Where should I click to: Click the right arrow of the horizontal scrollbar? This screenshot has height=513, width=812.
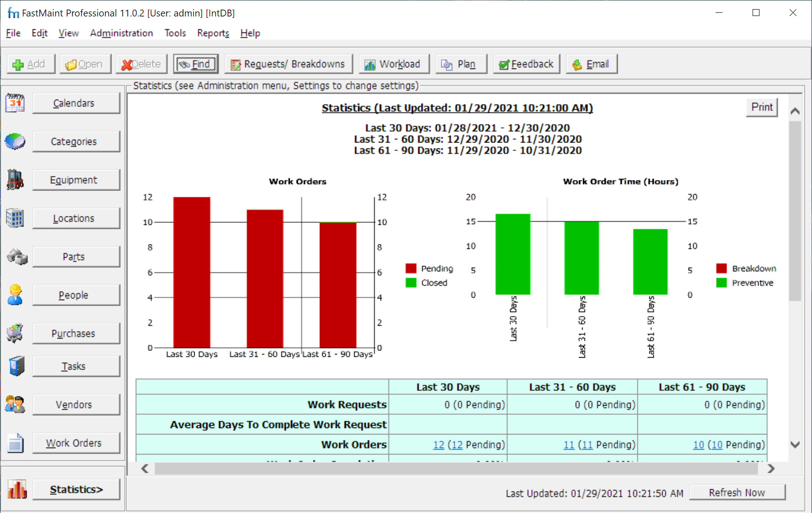pos(771,469)
